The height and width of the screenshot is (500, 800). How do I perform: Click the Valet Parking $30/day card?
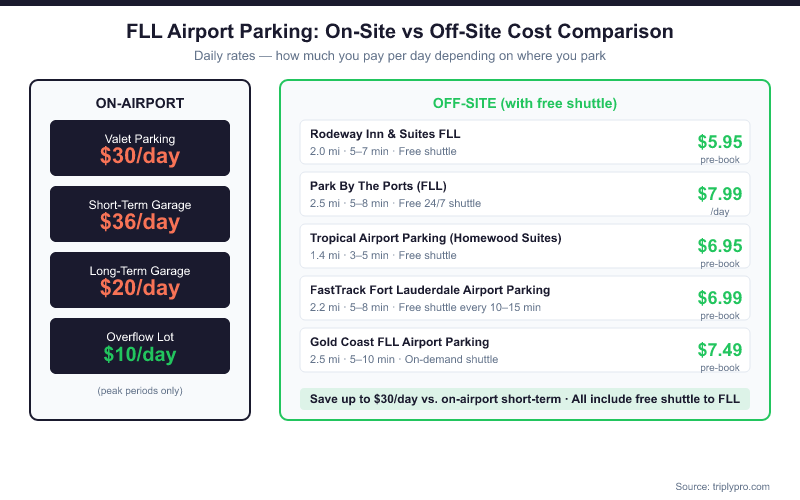tap(140, 148)
